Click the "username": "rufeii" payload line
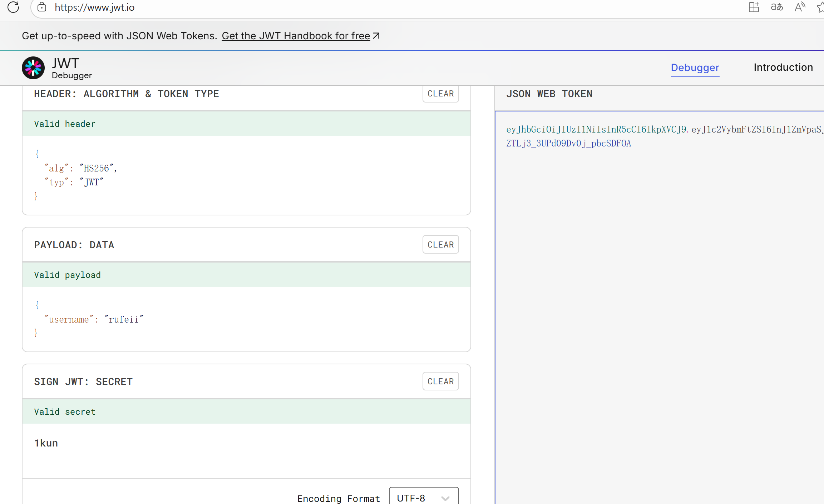Image resolution: width=824 pixels, height=504 pixels. point(94,319)
